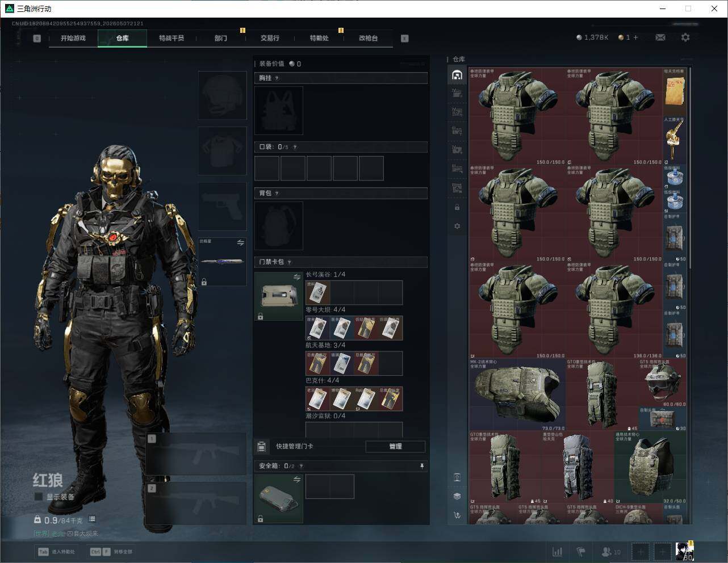Show help for 胸挂 section
728x563 pixels.
pyautogui.click(x=277, y=78)
